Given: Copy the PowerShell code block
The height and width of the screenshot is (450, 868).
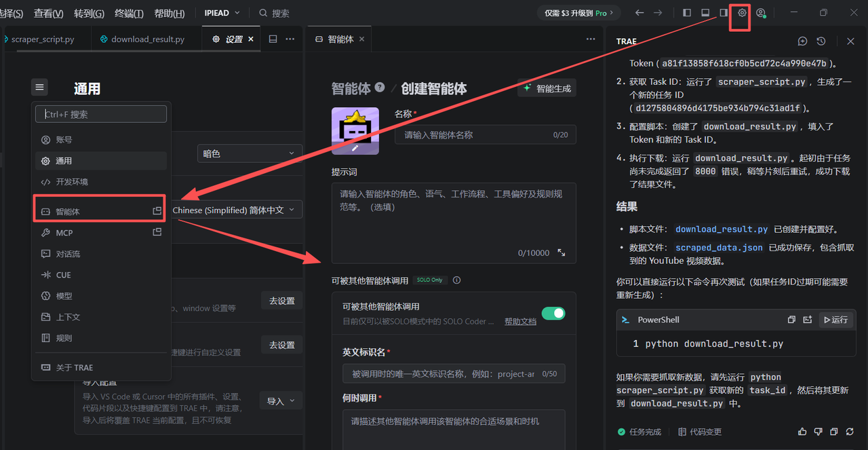Looking at the screenshot, I should [791, 320].
